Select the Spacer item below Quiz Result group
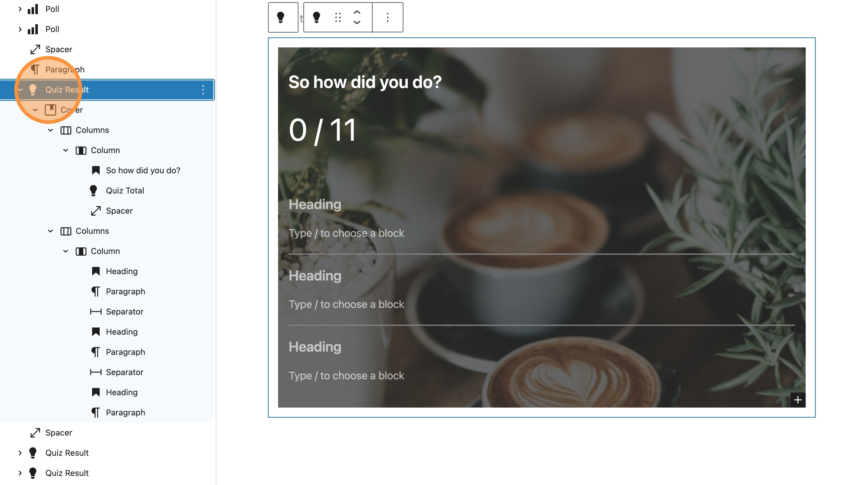868x485 pixels. 59,433
